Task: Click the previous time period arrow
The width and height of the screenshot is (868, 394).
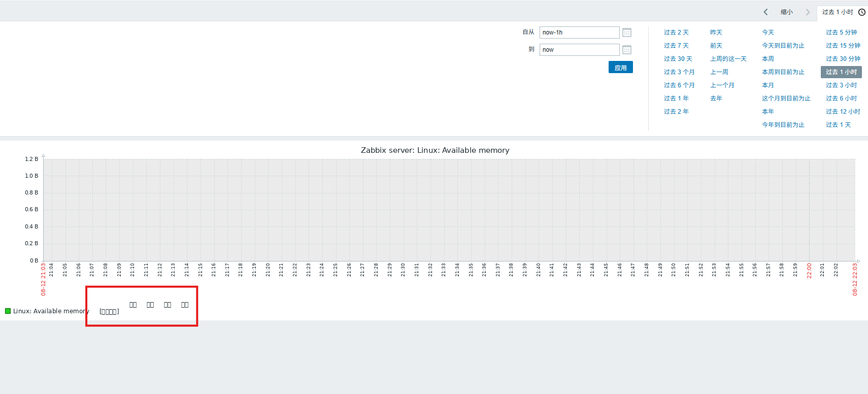Action: 765,12
